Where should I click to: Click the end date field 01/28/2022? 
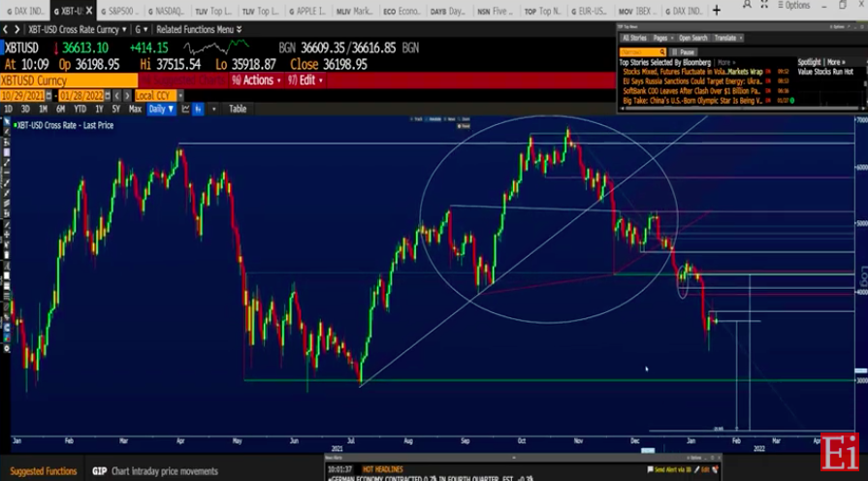click(81, 96)
